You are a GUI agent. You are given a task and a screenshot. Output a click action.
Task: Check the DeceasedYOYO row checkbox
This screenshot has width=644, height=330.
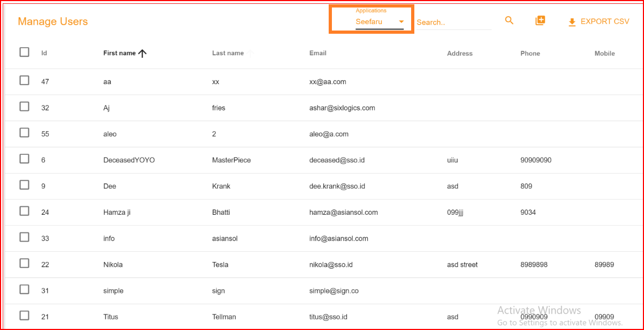[24, 159]
